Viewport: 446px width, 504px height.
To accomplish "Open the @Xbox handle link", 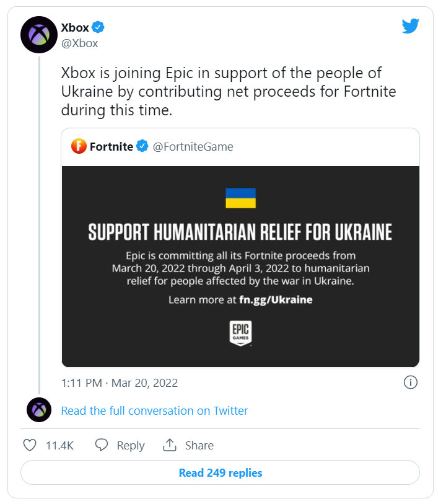I will pos(79,43).
